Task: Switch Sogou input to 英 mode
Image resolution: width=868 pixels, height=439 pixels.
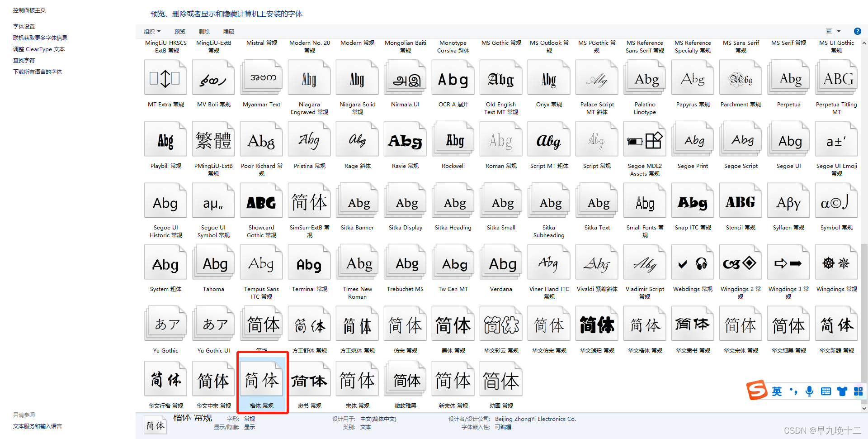Action: click(777, 391)
